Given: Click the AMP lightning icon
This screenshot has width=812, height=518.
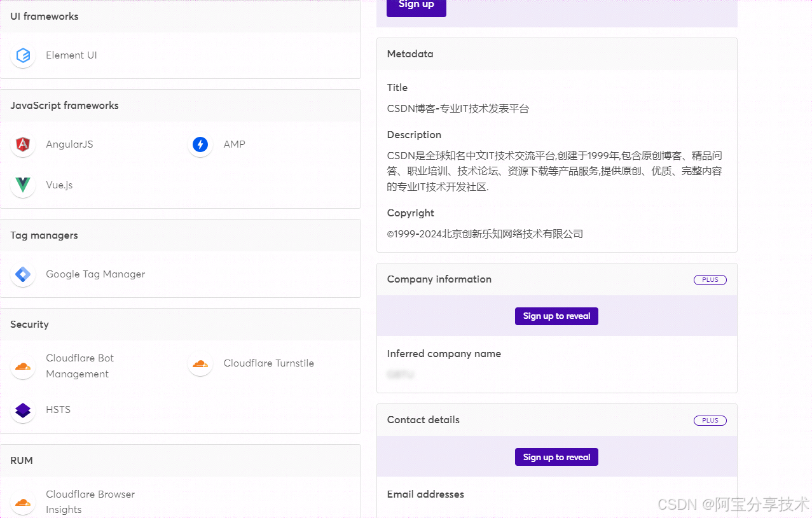Looking at the screenshot, I should 200,144.
